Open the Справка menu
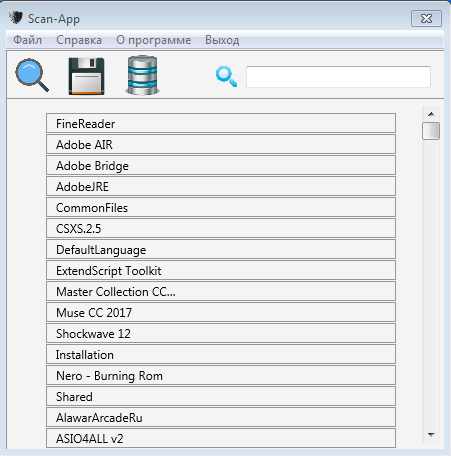 pyautogui.click(x=79, y=40)
